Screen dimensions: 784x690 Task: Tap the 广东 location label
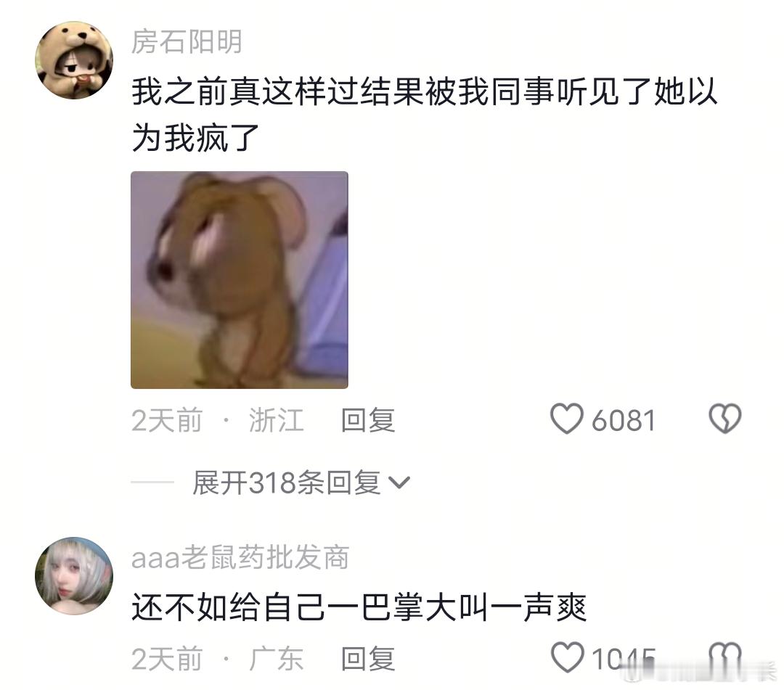277,659
